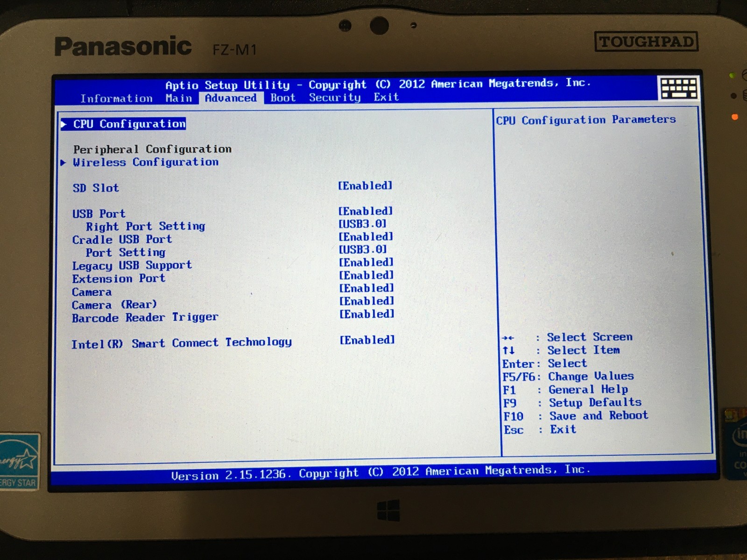Select Intel(R) Smart Connect Technology label
Image resolution: width=747 pixels, height=560 pixels.
(x=181, y=343)
